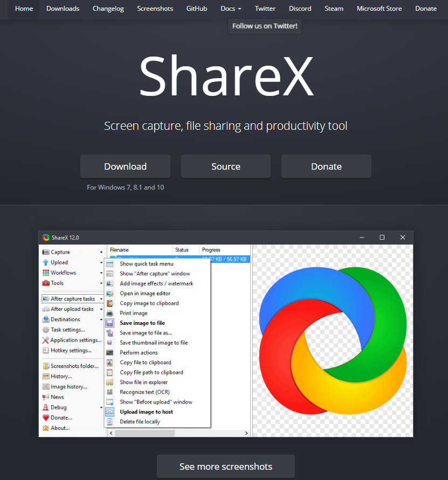Expand the Destinations submenu arrow
The width and height of the screenshot is (448, 480).
pos(101,319)
